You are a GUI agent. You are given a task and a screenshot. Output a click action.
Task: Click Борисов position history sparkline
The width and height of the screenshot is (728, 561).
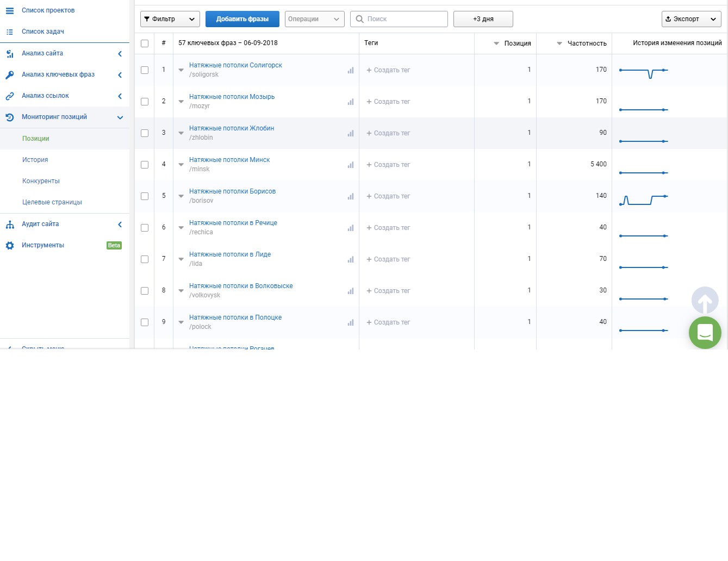click(644, 200)
